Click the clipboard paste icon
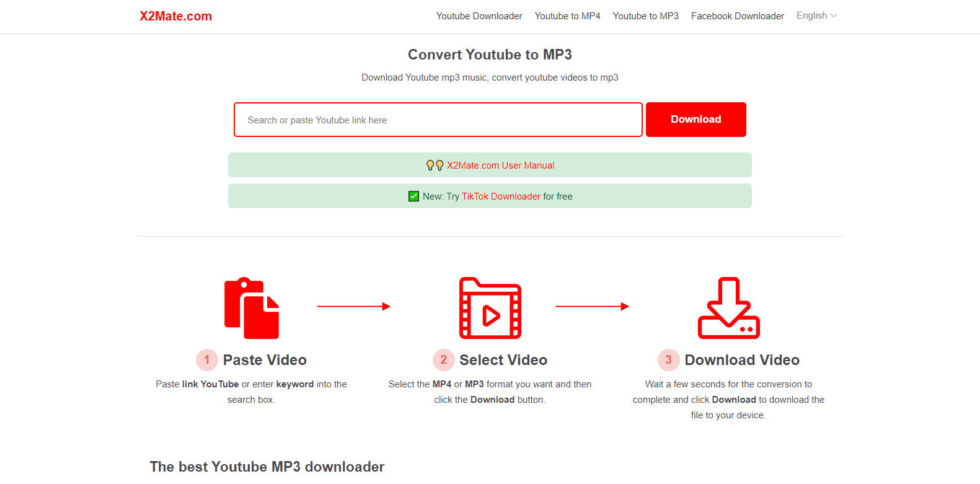This screenshot has height=484, width=980. point(252,308)
